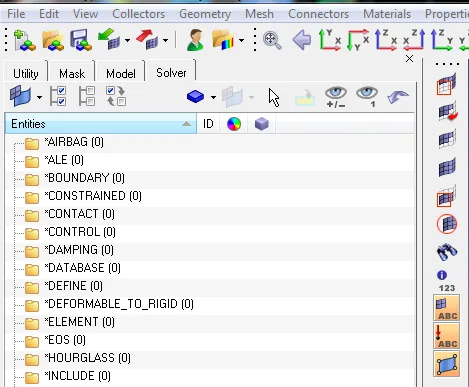Open the Connectors menu
The height and width of the screenshot is (387, 469).
pyautogui.click(x=318, y=14)
